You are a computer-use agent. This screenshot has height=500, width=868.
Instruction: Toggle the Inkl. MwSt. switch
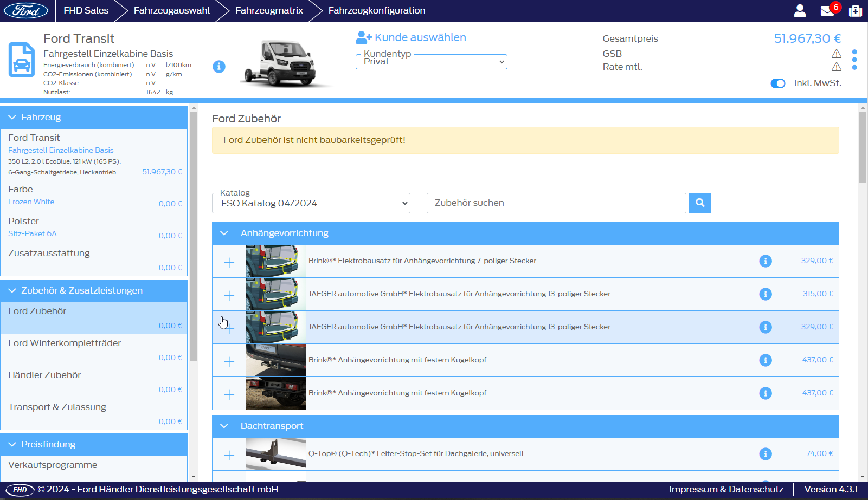pos(778,83)
